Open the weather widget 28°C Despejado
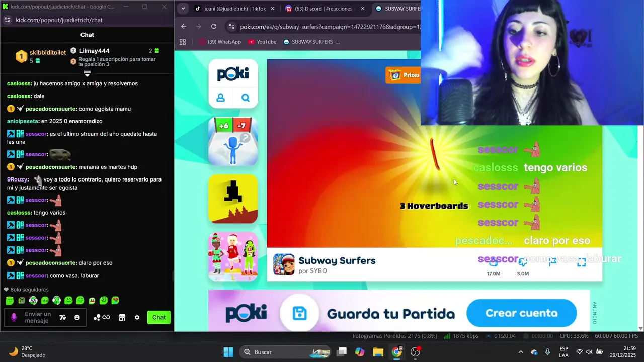 coord(28,352)
